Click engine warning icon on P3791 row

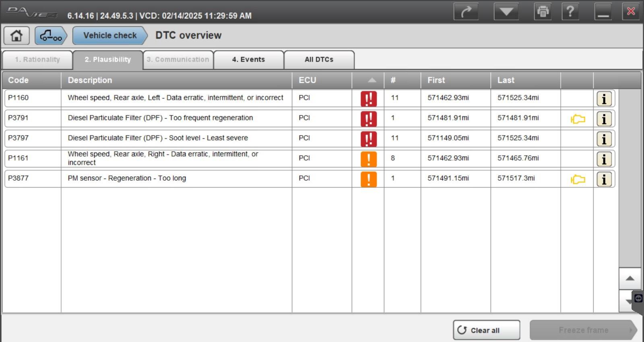point(578,119)
